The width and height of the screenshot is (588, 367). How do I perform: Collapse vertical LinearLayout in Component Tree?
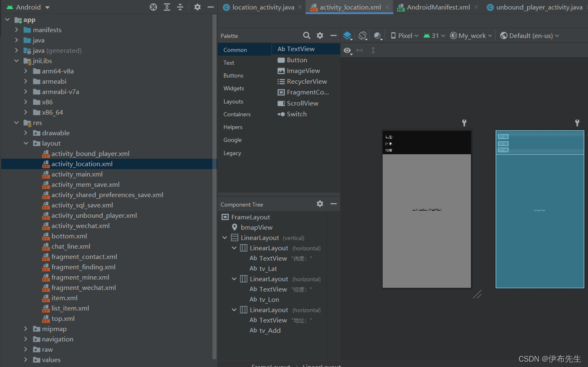(225, 238)
